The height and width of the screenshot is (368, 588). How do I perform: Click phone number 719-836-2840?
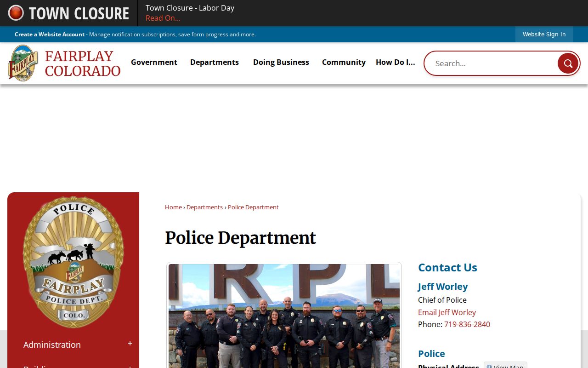(467, 324)
